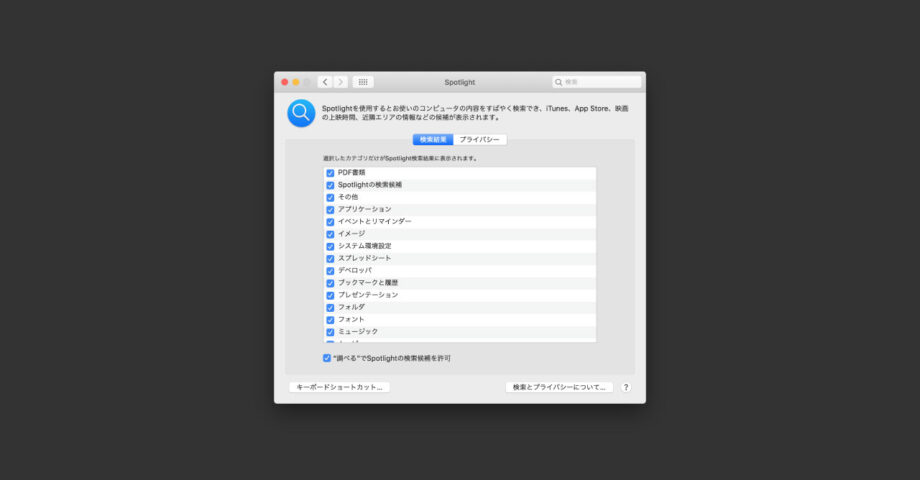This screenshot has height=480, width=920.
Task: Click the back arrow in the toolbar
Action: [x=325, y=82]
